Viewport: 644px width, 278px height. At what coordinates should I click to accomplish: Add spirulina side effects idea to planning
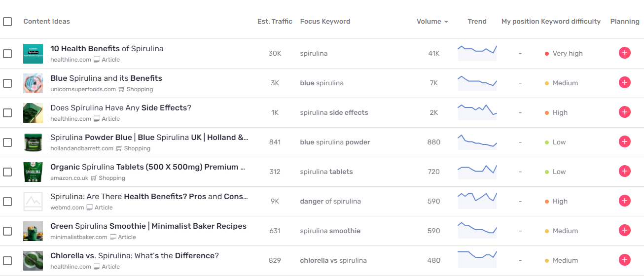[x=625, y=112]
